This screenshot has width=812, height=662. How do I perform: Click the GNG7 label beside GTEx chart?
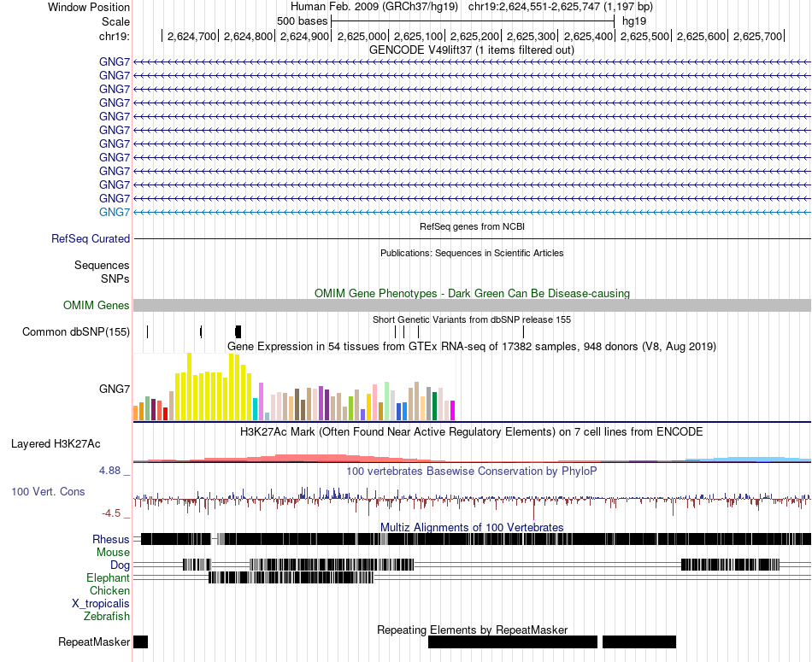click(115, 390)
